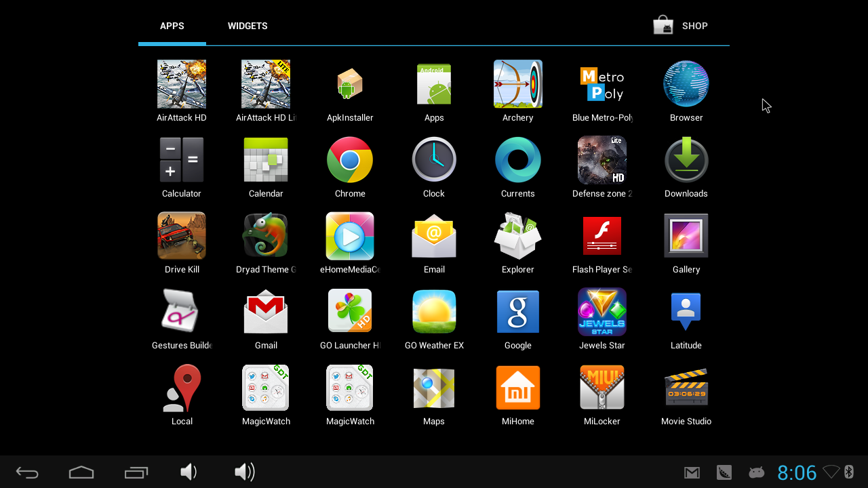
Task: Switch to the Widgets tab
Action: 248,26
